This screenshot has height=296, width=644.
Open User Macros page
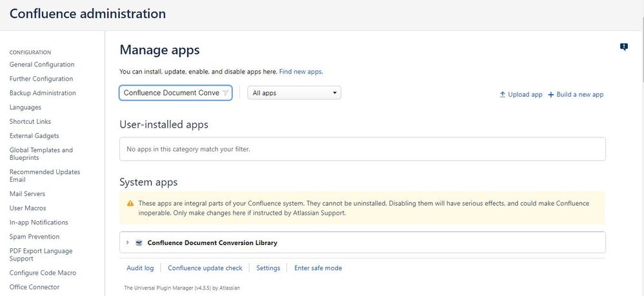(x=28, y=208)
